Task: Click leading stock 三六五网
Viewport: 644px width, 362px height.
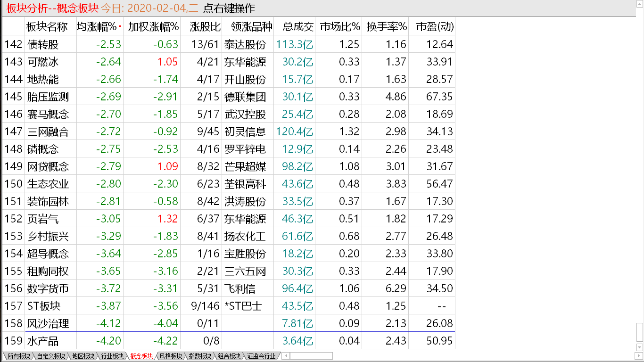Action: [245, 271]
